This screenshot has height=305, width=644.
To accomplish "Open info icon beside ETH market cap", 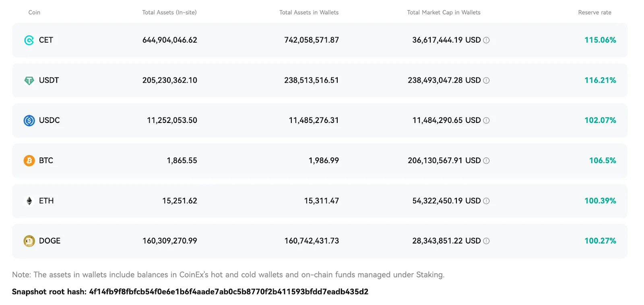I will [486, 201].
